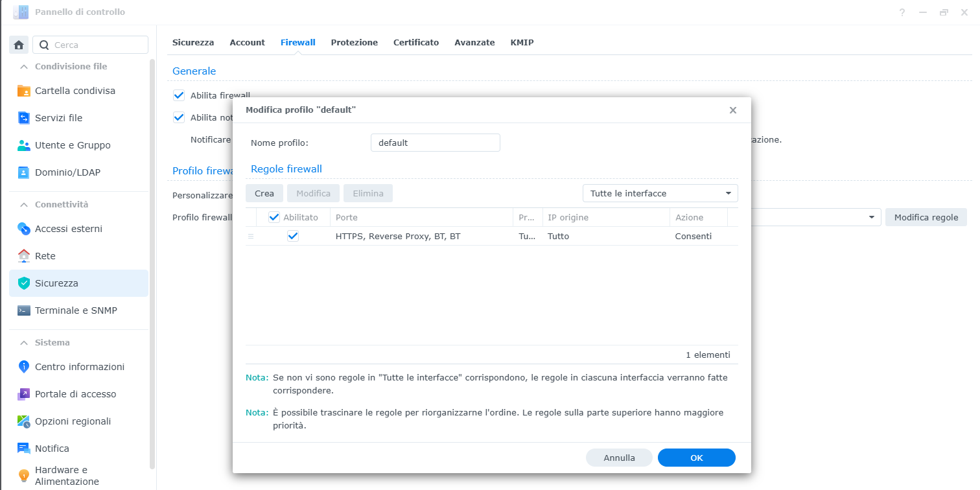Screen dimensions: 980x490
Task: Uncheck the Abilita firewall checkbox
Action: (180, 95)
